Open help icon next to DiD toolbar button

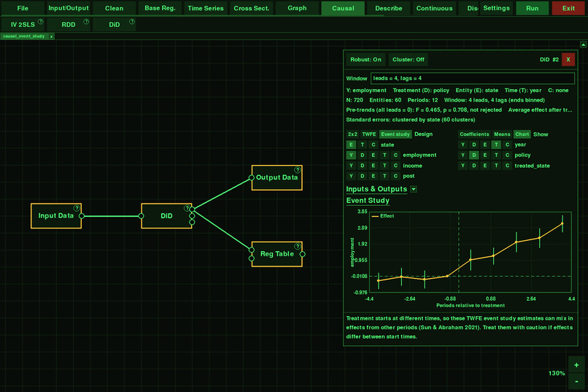tap(131, 22)
